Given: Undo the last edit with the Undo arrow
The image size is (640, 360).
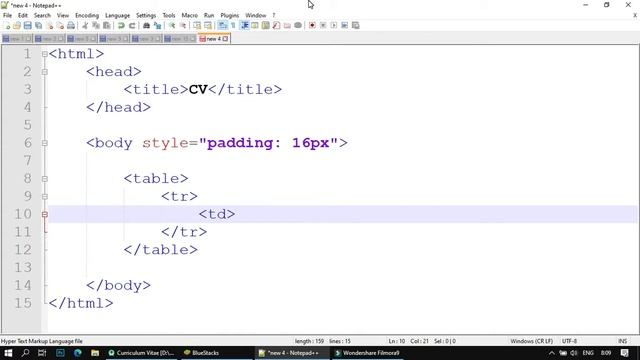Looking at the screenshot, I should coord(121,25).
